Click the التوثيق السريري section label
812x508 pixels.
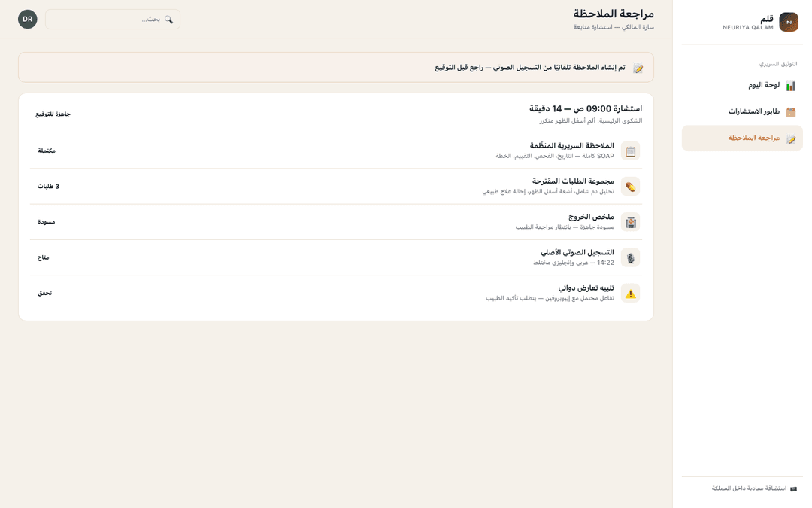pos(777,64)
